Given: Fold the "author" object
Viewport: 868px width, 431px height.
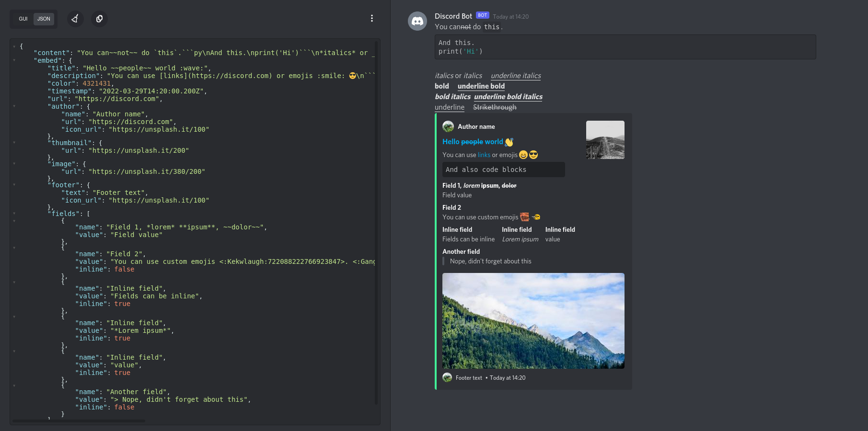Looking at the screenshot, I should pos(14,106).
